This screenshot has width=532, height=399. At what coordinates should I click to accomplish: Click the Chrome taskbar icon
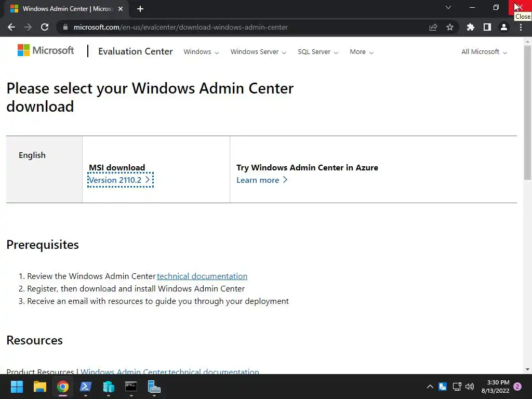pyautogui.click(x=63, y=387)
